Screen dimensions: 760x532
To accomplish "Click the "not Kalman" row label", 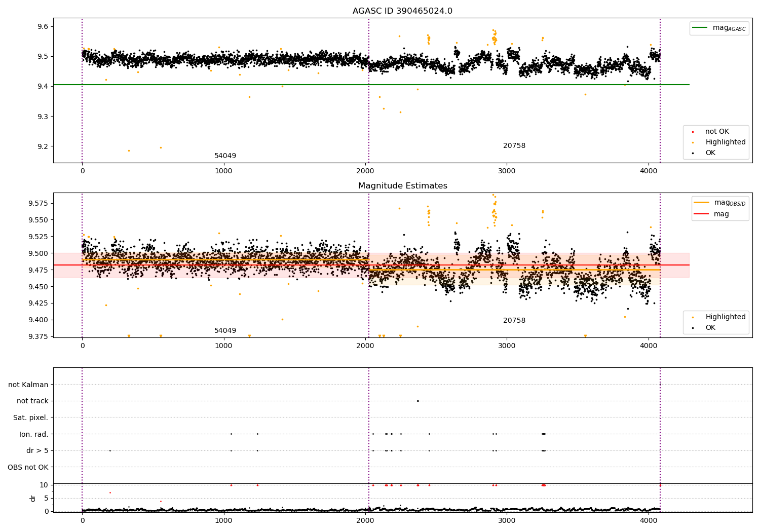I will [28, 385].
